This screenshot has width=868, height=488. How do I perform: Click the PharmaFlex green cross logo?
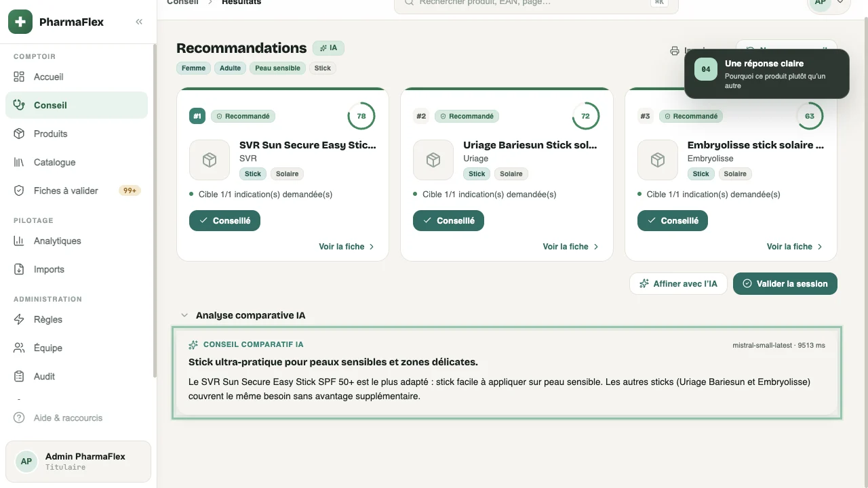[20, 22]
